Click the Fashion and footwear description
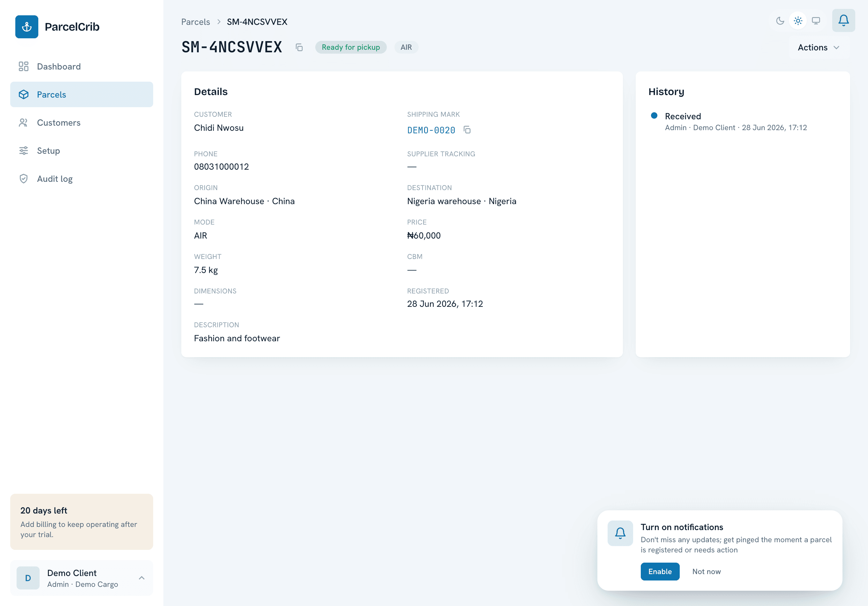The width and height of the screenshot is (868, 606). click(x=237, y=338)
